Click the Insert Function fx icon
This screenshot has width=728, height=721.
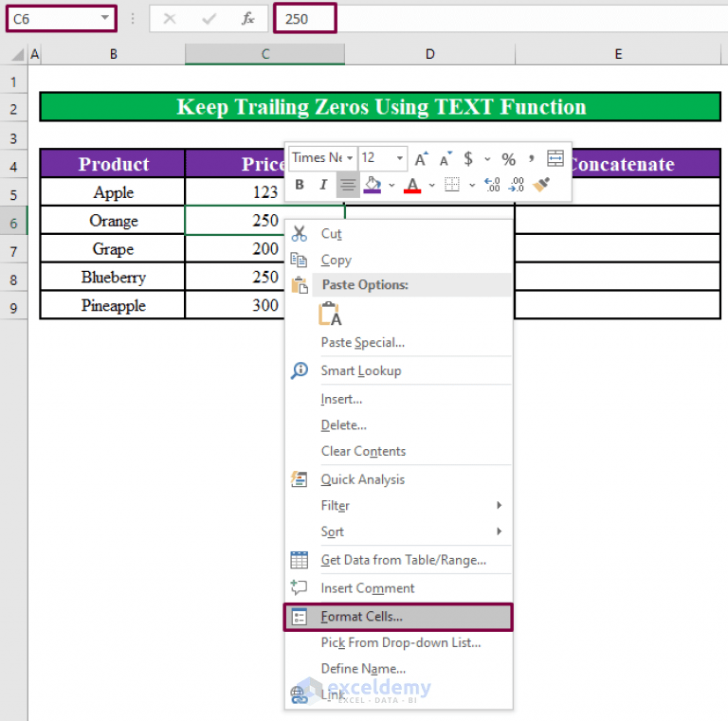point(248,19)
